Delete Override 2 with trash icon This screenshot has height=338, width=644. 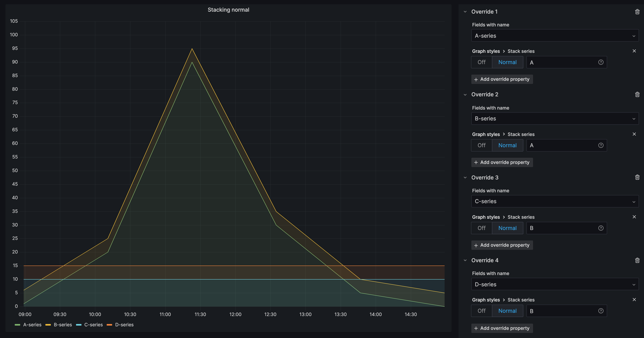(x=637, y=94)
